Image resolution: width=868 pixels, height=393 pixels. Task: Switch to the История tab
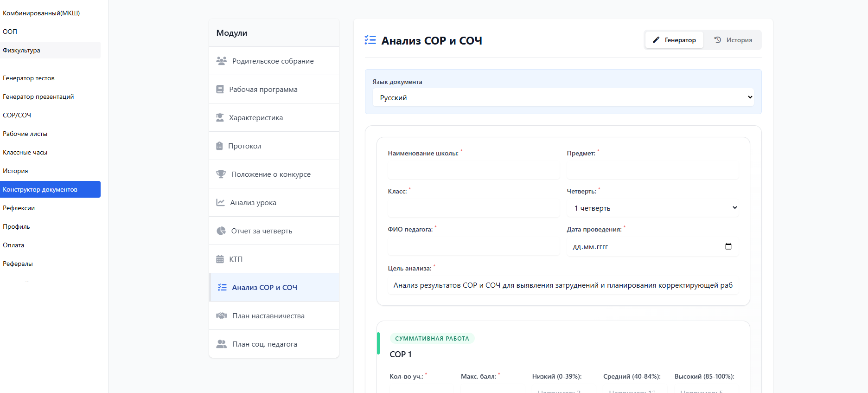point(733,40)
